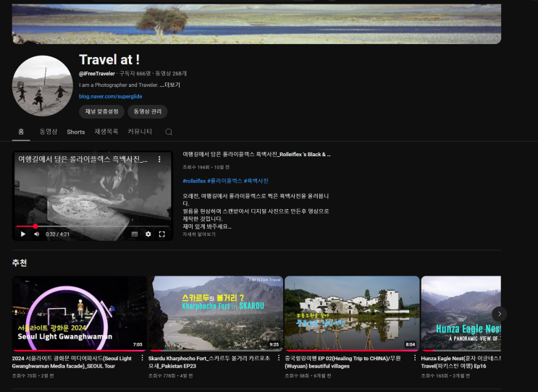The height and width of the screenshot is (392, 538).
Task: Click the 동영상 관리 button
Action: pos(148,111)
